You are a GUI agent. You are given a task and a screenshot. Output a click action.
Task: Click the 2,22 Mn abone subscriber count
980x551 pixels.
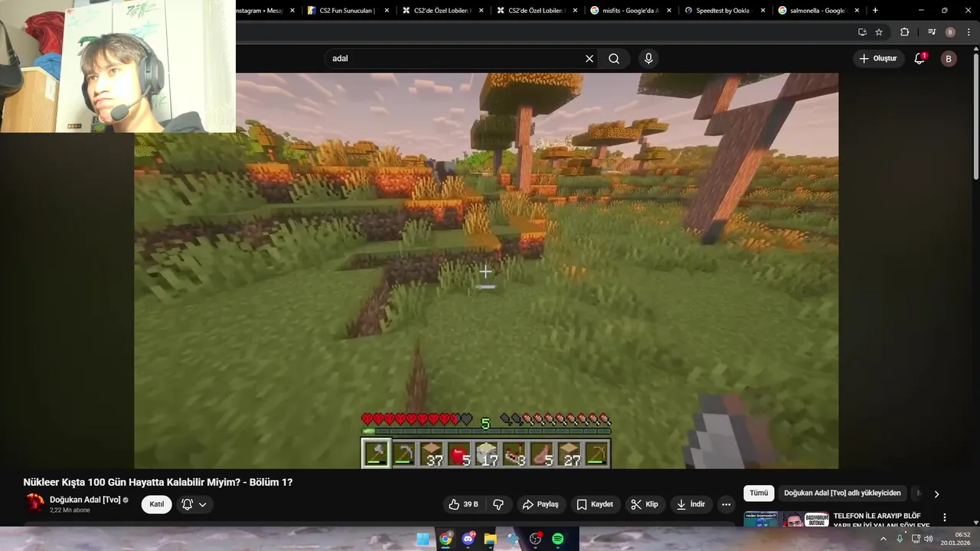click(70, 510)
